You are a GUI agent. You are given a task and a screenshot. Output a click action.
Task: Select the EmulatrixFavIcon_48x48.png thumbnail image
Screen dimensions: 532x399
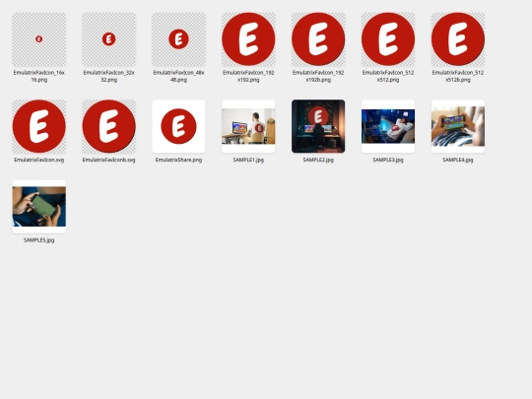coord(178,39)
